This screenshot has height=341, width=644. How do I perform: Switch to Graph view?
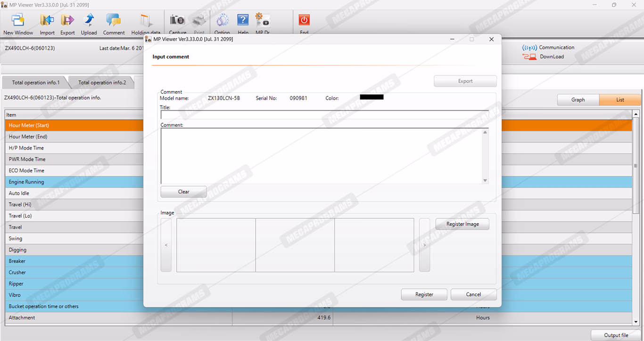coord(578,100)
